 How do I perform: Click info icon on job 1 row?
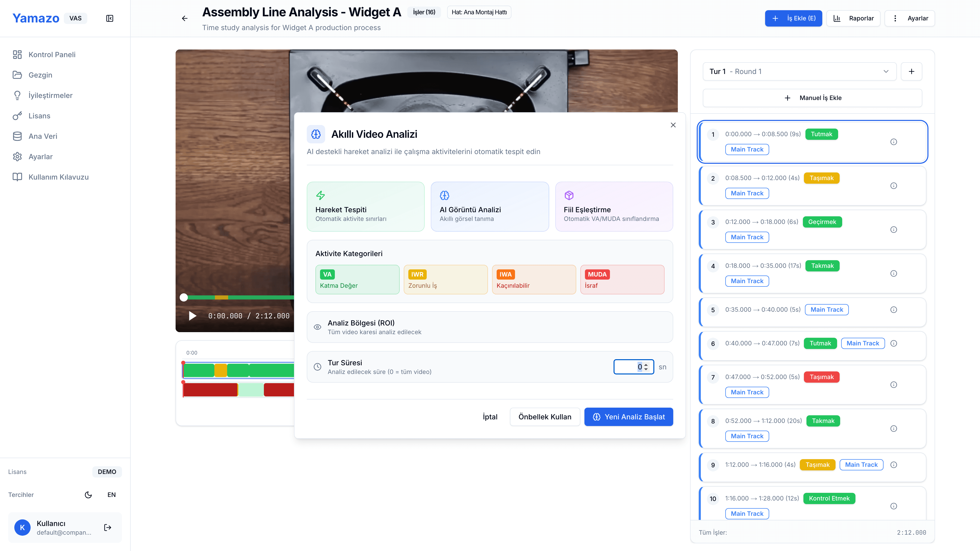click(x=894, y=142)
